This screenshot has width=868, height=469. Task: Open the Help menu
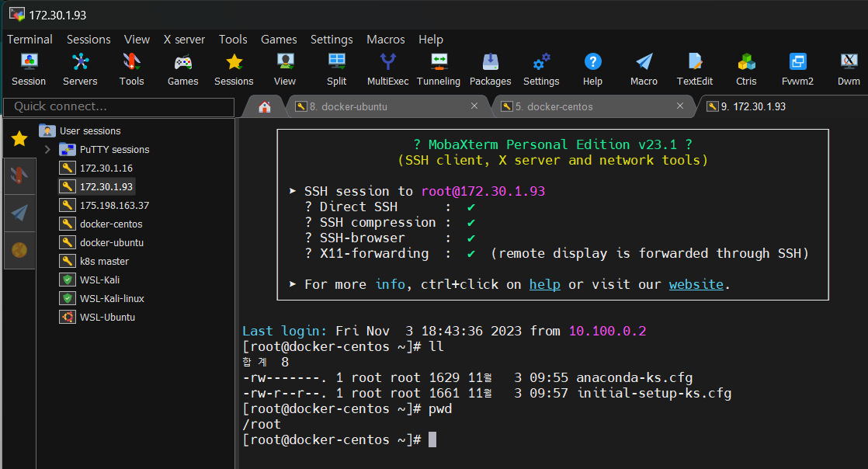pyautogui.click(x=431, y=40)
